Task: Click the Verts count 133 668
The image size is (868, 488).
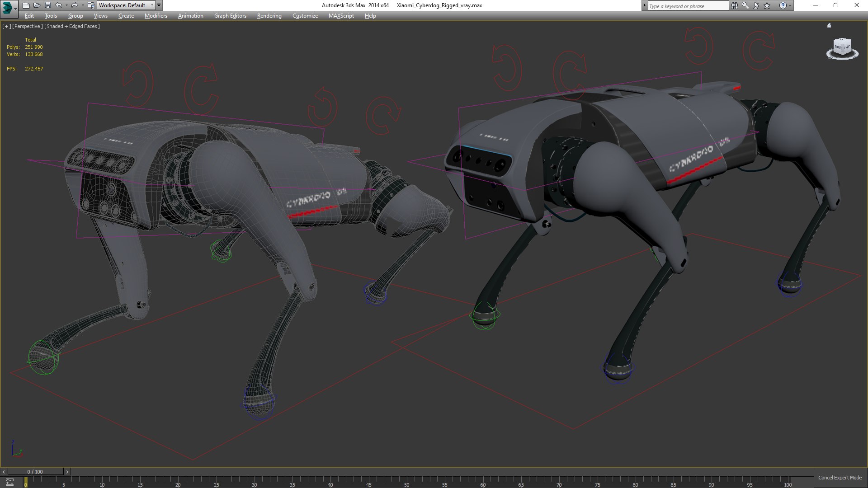Action: (33, 54)
